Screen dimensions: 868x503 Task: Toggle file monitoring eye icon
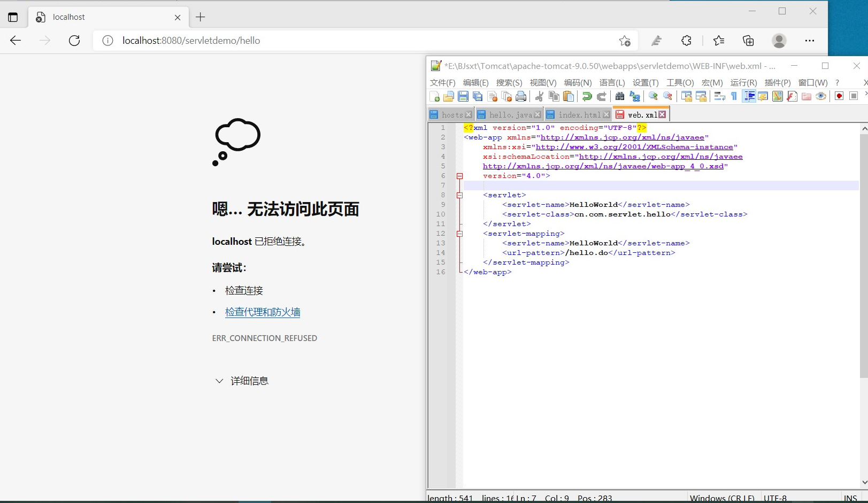point(821,96)
